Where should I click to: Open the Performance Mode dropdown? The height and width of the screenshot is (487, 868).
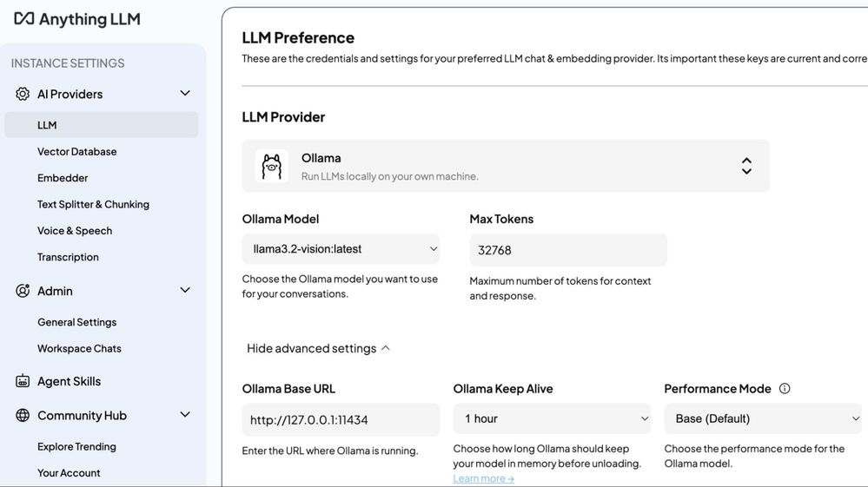click(x=763, y=418)
